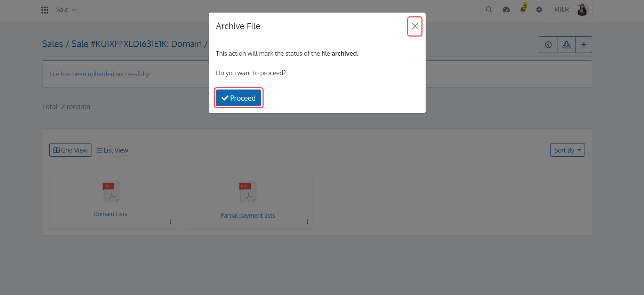Open the dashboard gauge icon

[506, 10]
